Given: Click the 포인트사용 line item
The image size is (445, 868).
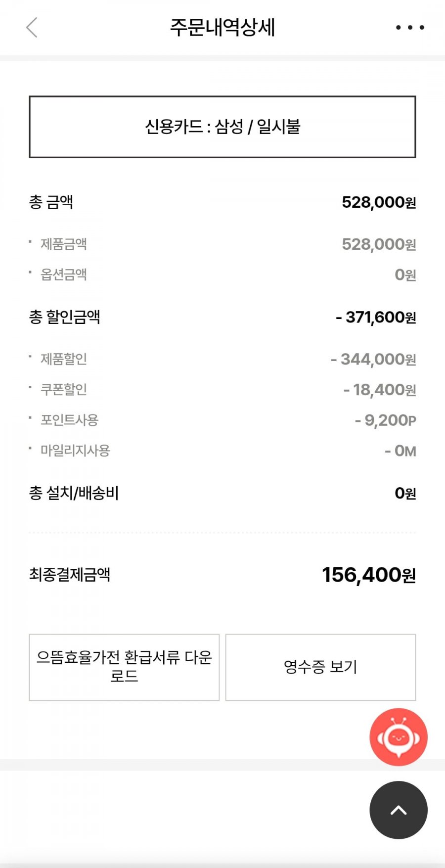Looking at the screenshot, I should click(70, 420).
